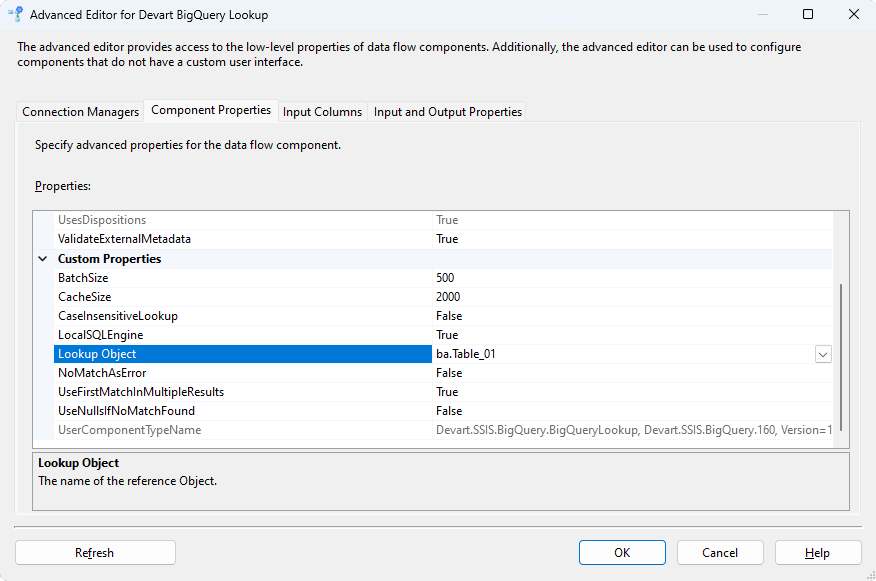Image resolution: width=876 pixels, height=581 pixels.
Task: Select the BatchSize value field
Action: pos(630,278)
